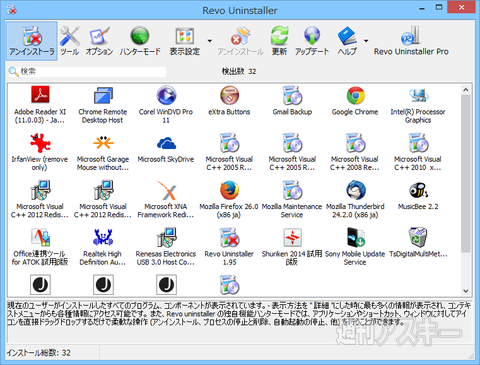Activate ハンターモード hunter mode
This screenshot has height=365, width=480.
140,41
